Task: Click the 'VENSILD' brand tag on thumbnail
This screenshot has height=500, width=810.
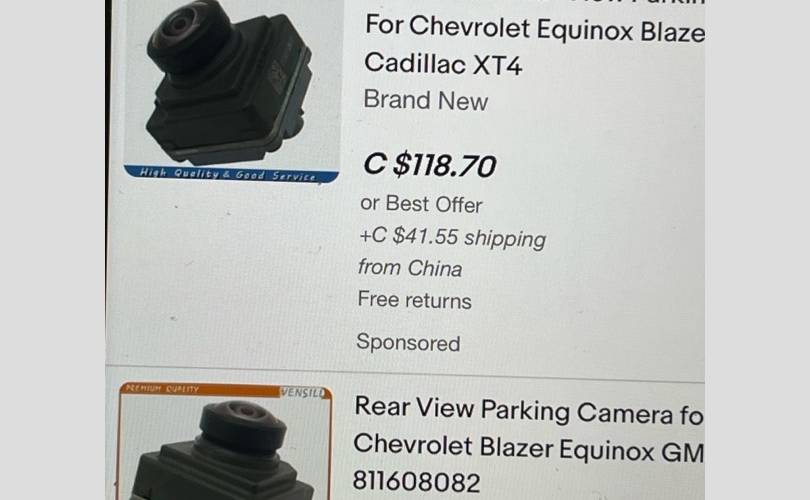Action: (x=304, y=393)
